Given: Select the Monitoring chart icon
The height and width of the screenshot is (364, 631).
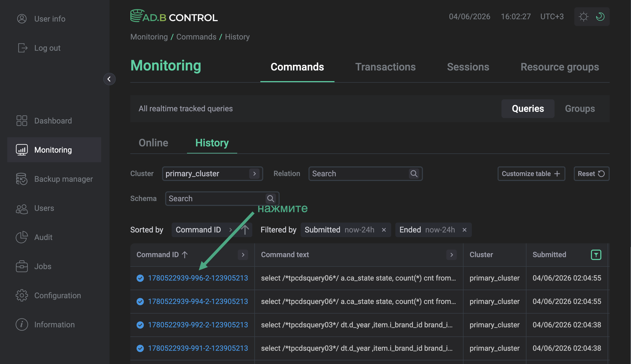Looking at the screenshot, I should 22,150.
